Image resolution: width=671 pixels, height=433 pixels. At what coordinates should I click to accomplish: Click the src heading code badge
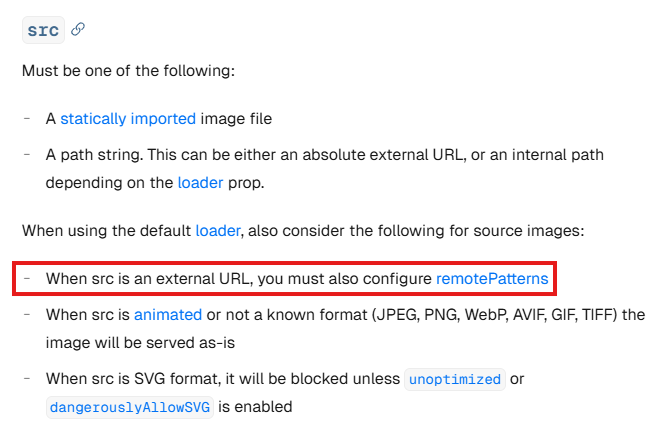tap(43, 31)
